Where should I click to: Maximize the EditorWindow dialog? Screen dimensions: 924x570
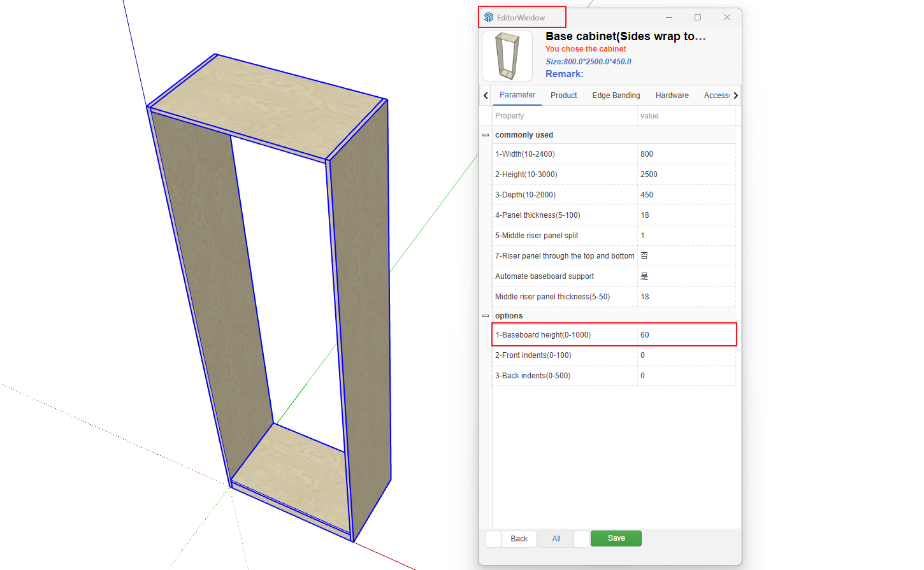coord(698,17)
